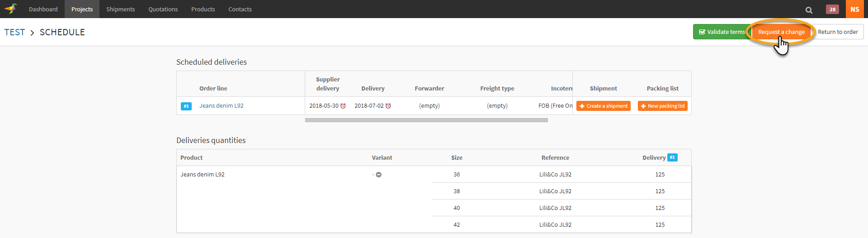Viewport: 868px width, 238px height.
Task: Collapse the variant minus circle icon
Action: [x=379, y=175]
